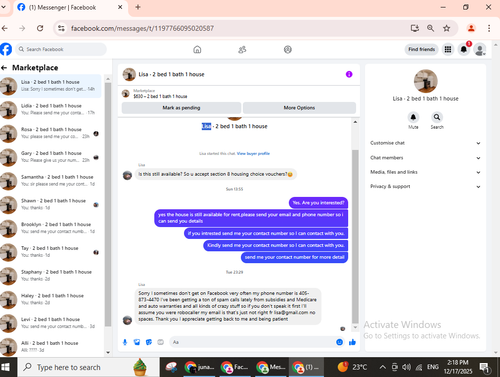The height and width of the screenshot is (377, 500).
Task: Open the account profile avatar menu
Action: click(480, 50)
